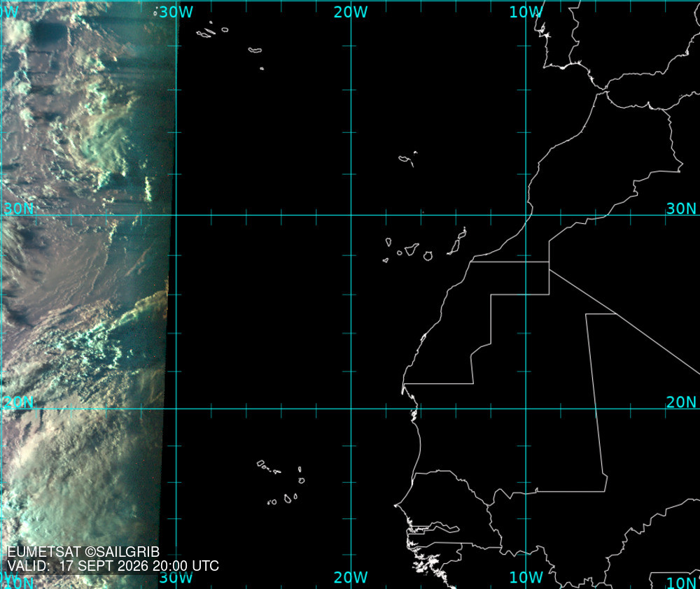Select the 10W longitude label along the top edge
700x589 pixels.
[526, 12]
